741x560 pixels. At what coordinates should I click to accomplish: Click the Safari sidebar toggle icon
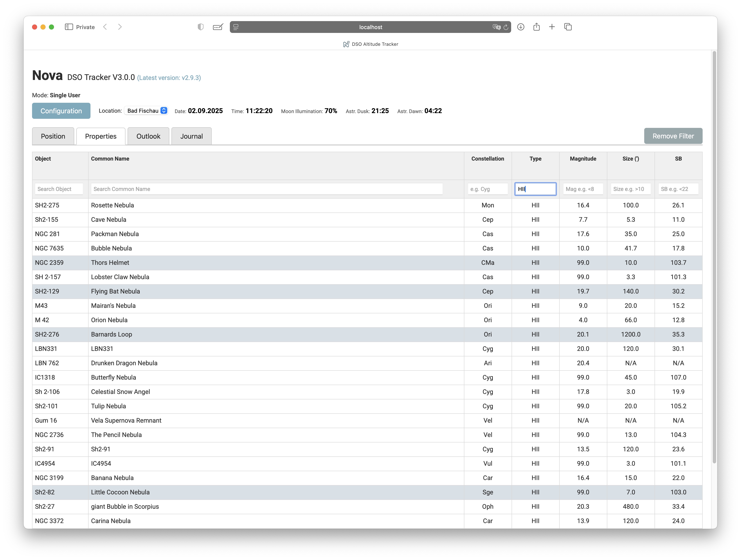click(69, 27)
